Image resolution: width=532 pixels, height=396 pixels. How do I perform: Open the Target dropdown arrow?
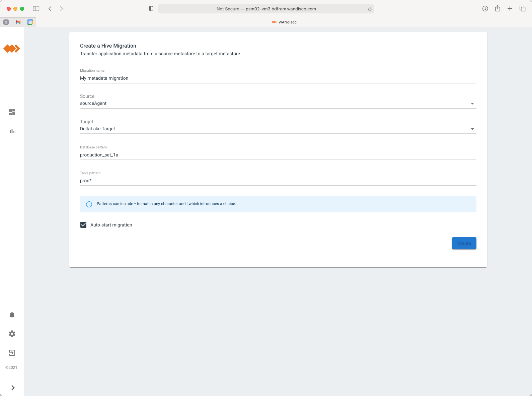click(472, 129)
